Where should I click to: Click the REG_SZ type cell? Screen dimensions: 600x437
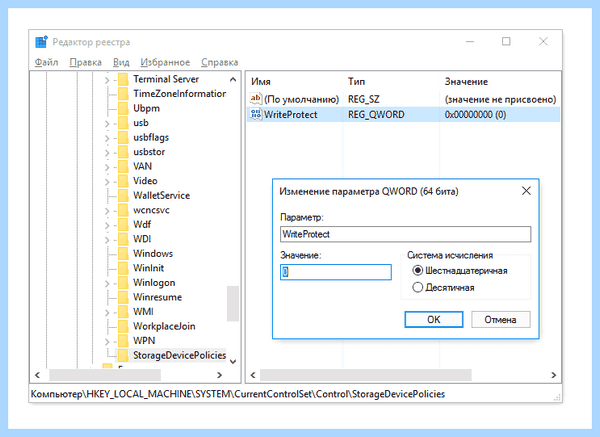(364, 99)
